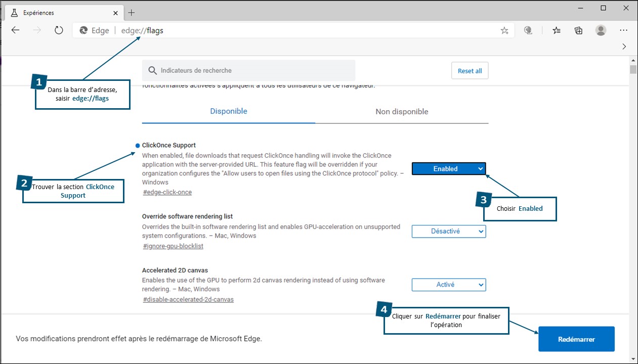Maximize the Edge window
This screenshot has height=364, width=638.
click(603, 9)
